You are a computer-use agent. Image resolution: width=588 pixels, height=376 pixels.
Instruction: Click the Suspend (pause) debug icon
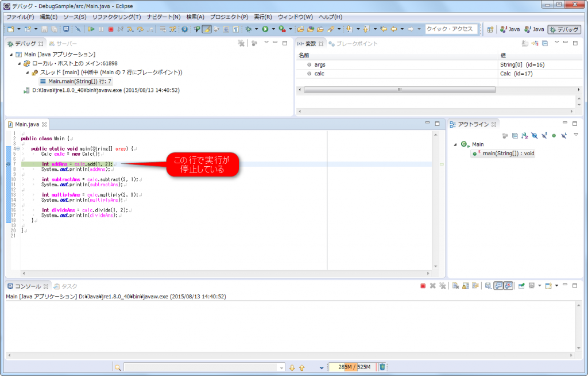(x=100, y=28)
